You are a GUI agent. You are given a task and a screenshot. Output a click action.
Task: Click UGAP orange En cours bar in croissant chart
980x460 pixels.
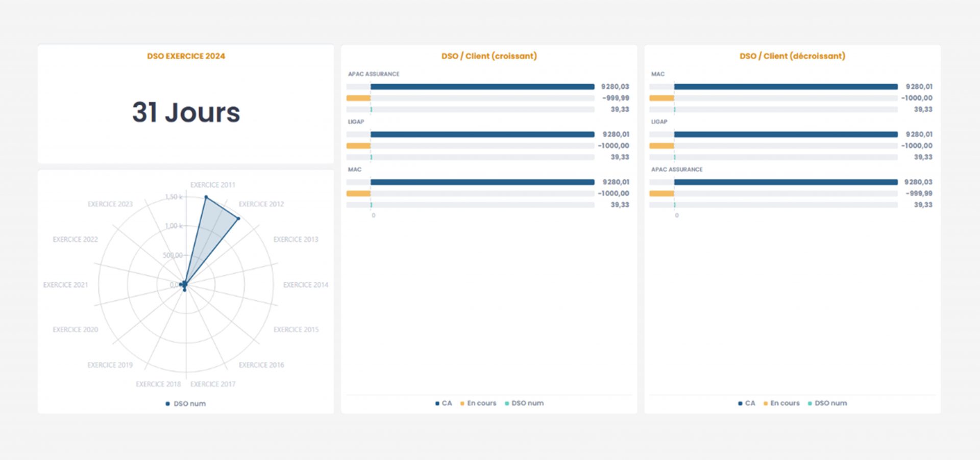[x=358, y=146]
